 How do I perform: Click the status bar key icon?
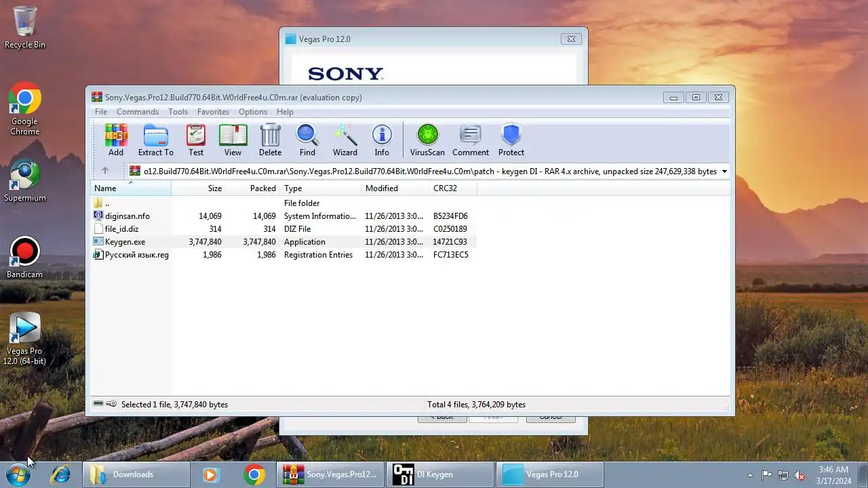[x=111, y=404]
